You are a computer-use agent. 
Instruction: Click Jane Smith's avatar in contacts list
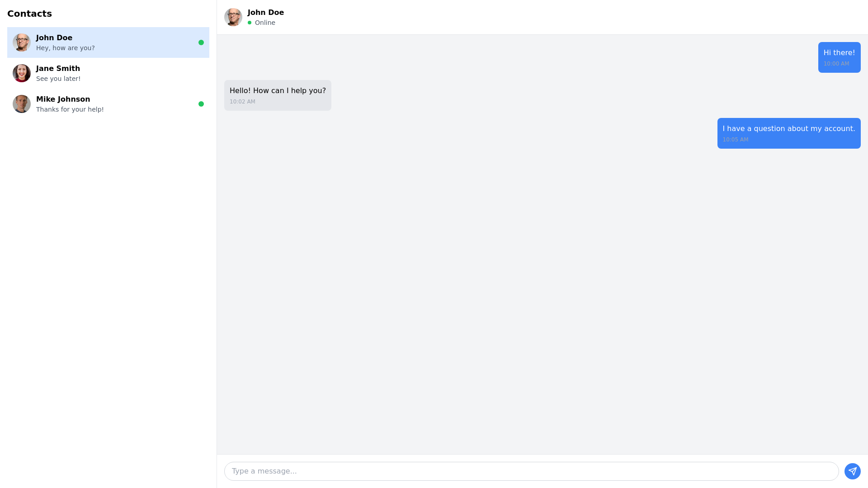(22, 73)
